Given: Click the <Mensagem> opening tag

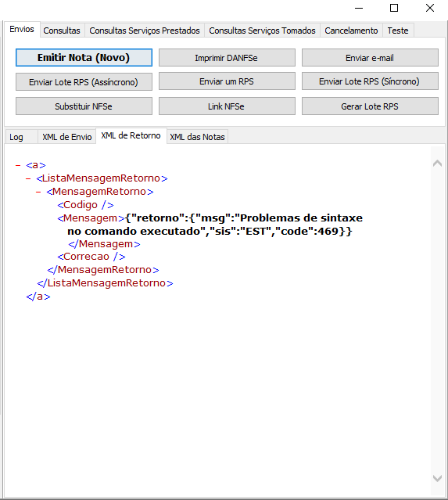Looking at the screenshot, I should coord(91,218).
